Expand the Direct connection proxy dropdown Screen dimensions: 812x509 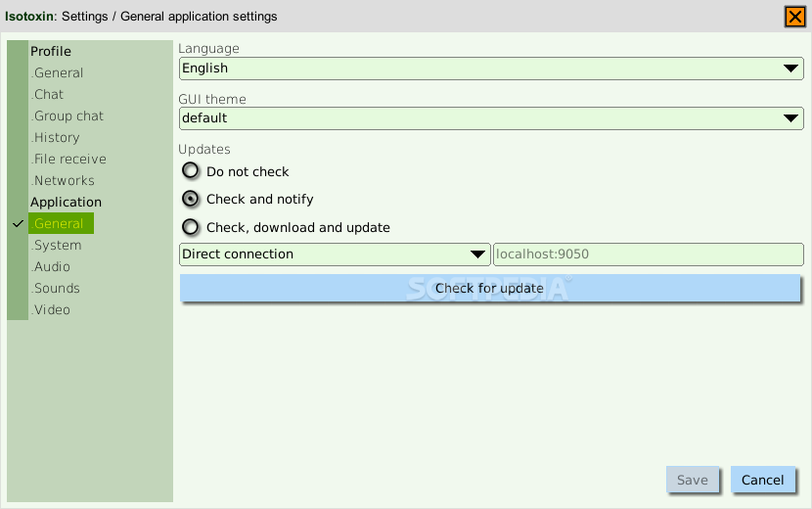(x=335, y=254)
